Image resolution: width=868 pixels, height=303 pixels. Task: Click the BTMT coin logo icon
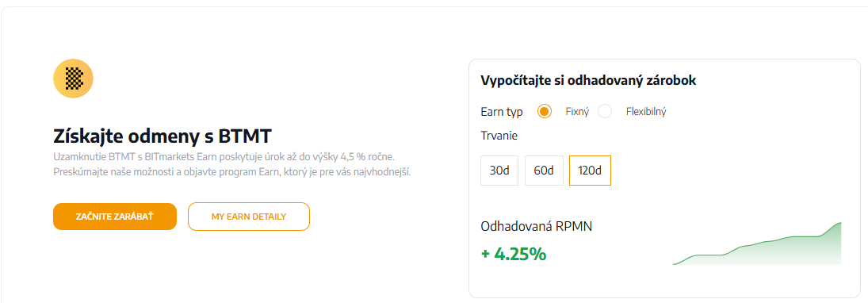(73, 78)
